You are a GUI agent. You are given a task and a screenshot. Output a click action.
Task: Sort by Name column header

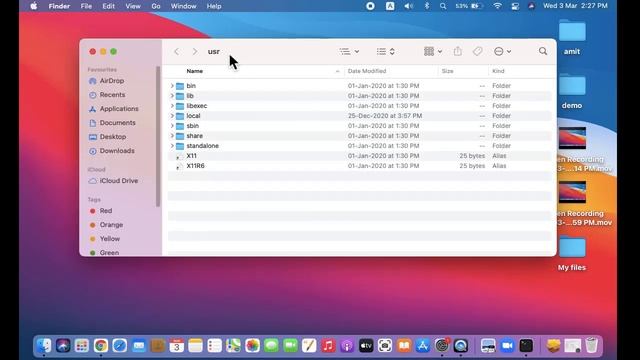pos(195,71)
